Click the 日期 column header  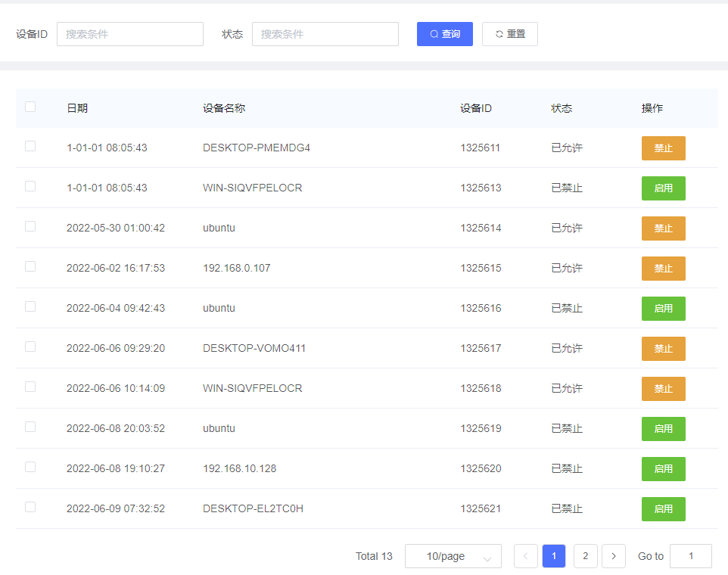[77, 108]
